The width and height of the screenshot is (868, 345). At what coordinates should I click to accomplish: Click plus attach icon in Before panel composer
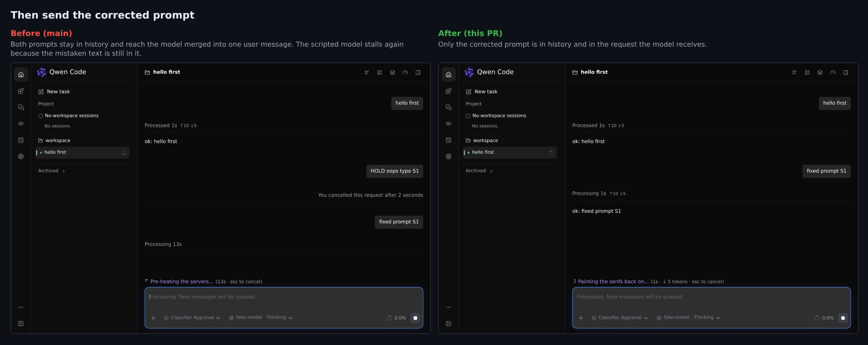click(x=153, y=318)
